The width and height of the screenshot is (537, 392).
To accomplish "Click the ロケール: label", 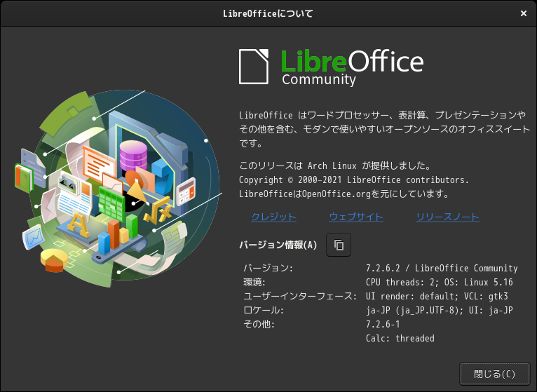I will click(x=264, y=310).
